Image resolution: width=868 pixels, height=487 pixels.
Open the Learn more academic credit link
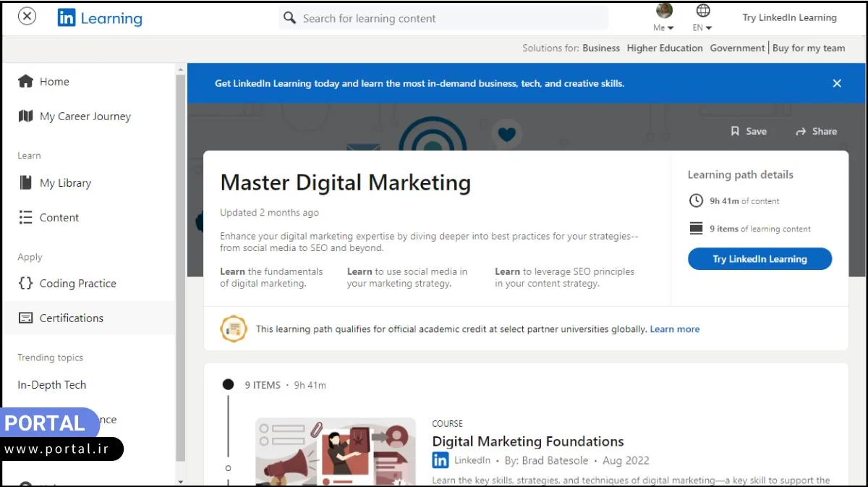pos(674,329)
